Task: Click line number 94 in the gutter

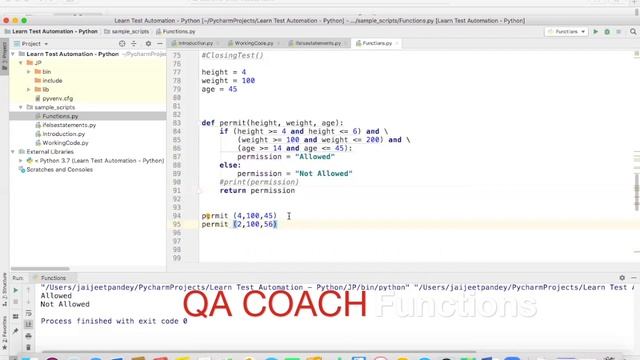Action: point(176,216)
